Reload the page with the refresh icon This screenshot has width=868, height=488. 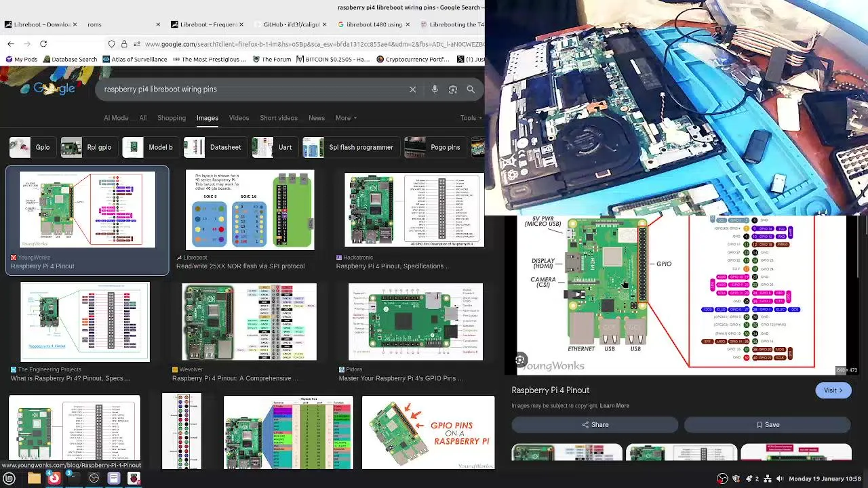(x=43, y=44)
